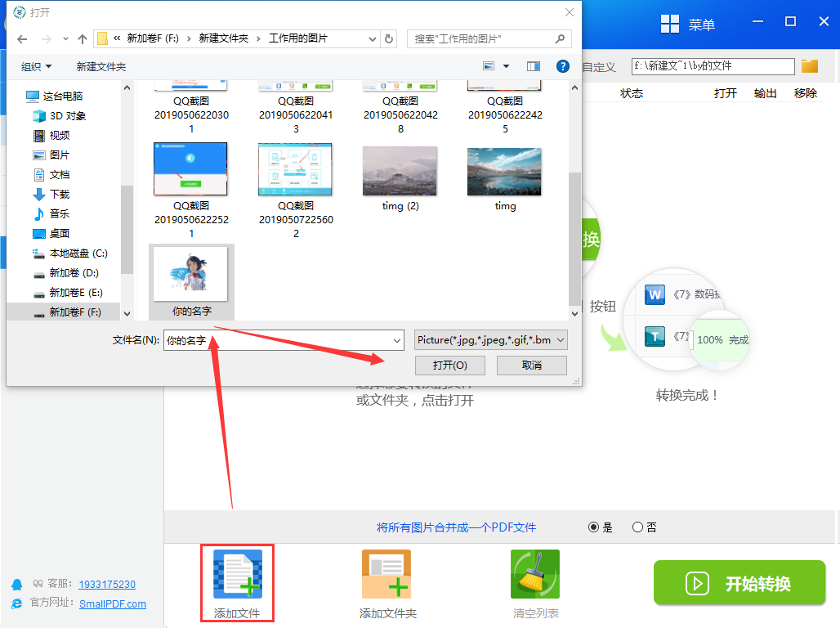
Task: Toggle the preview pane icon
Action: [x=534, y=66]
